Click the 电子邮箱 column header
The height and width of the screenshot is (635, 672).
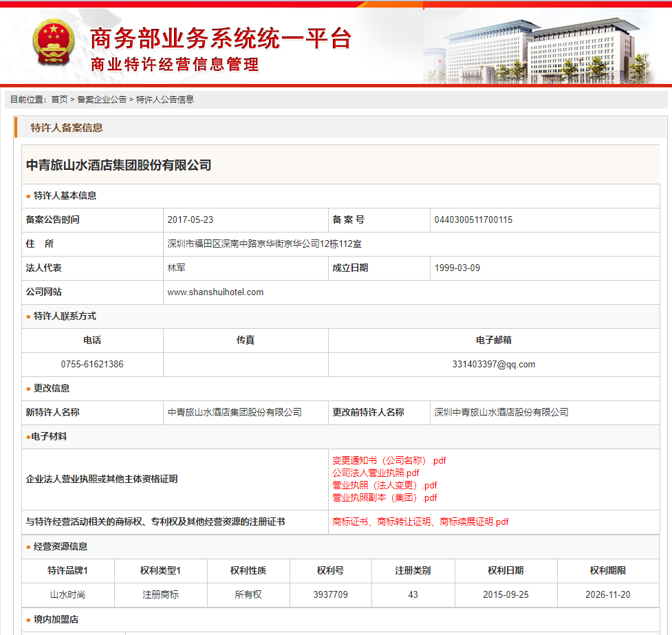[x=494, y=340]
